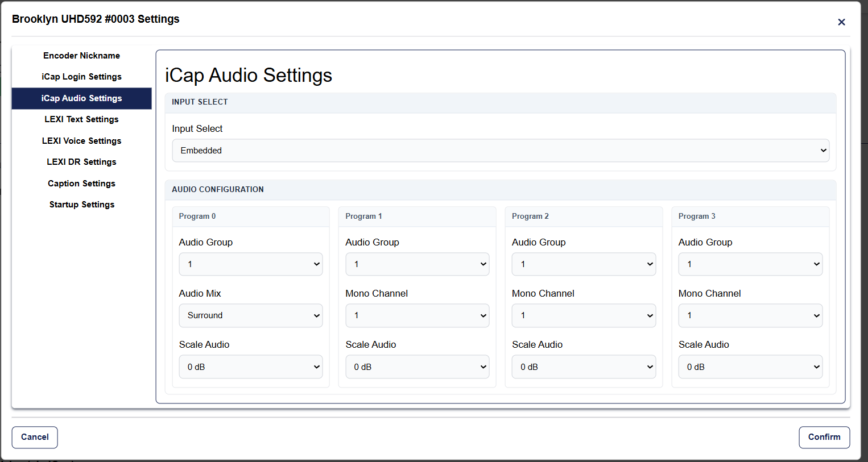Open Program 0 Audio Group dropdown
868x462 pixels.
(x=251, y=264)
